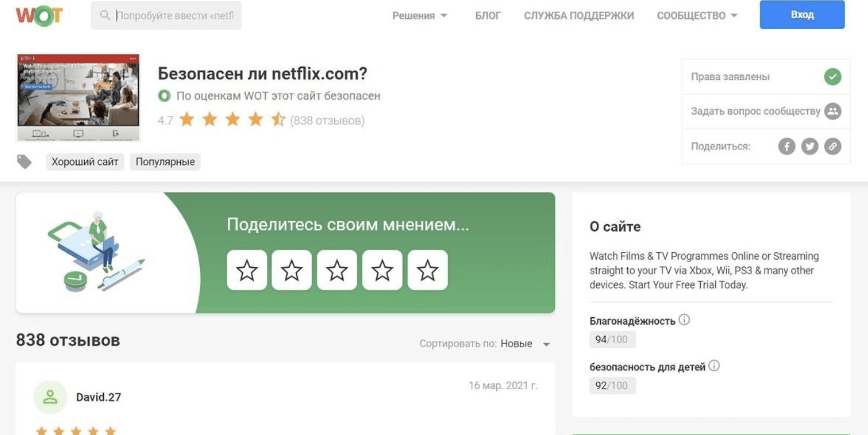Click the ask community people icon
Screen dimensions: 868x435
pyautogui.click(x=833, y=112)
